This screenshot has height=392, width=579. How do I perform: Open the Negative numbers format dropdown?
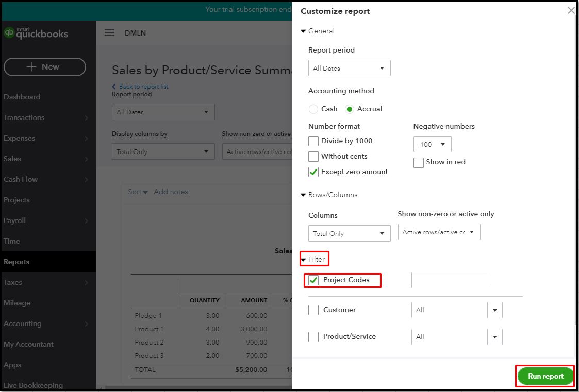tap(432, 144)
